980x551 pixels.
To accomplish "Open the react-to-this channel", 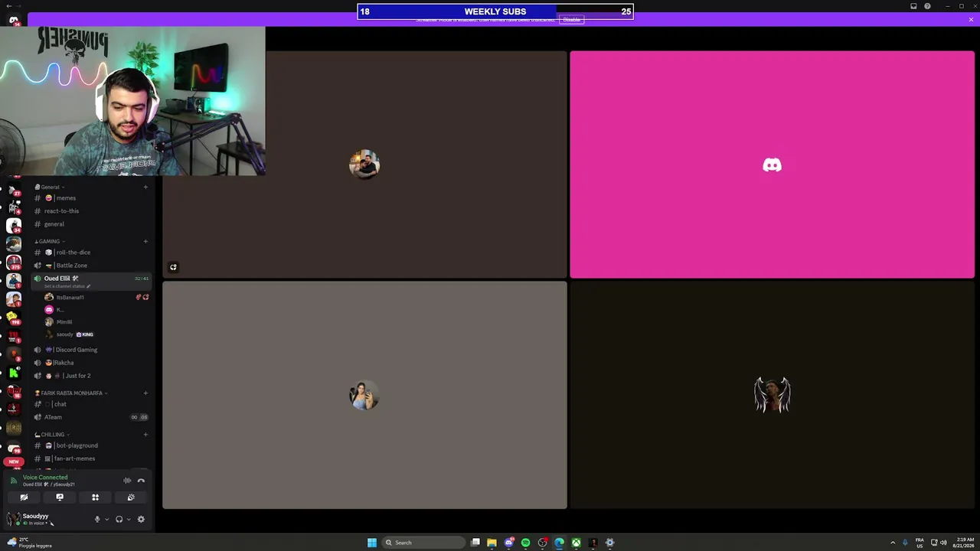I will 92,211.
